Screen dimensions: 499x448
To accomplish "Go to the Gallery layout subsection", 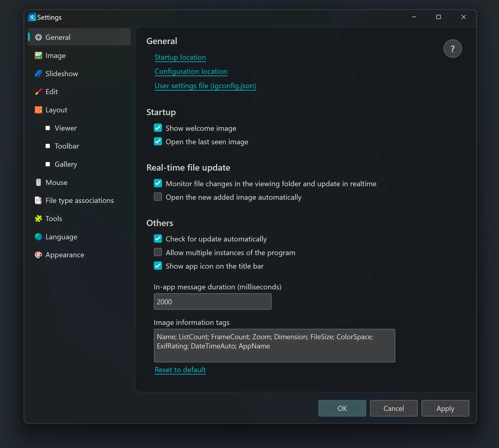I will (66, 164).
